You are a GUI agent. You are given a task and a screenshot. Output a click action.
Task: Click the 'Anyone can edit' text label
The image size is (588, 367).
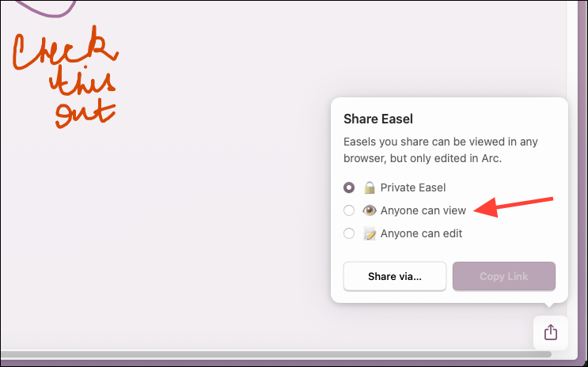[x=421, y=233]
